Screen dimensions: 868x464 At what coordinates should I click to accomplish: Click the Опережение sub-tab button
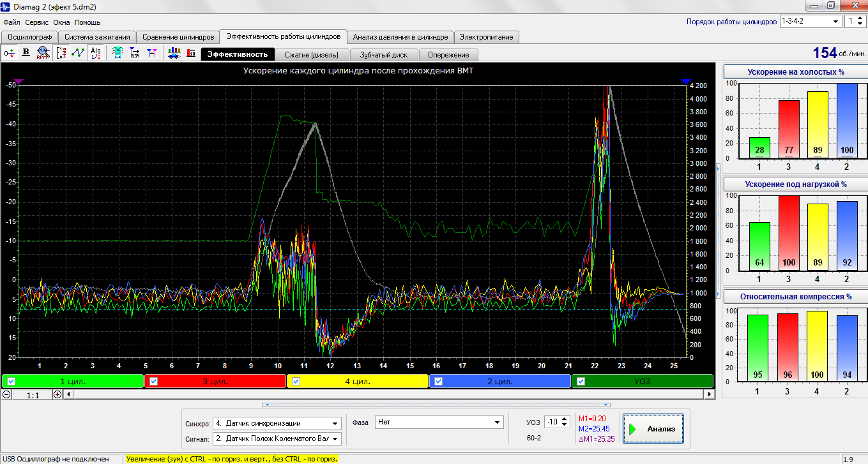click(448, 54)
